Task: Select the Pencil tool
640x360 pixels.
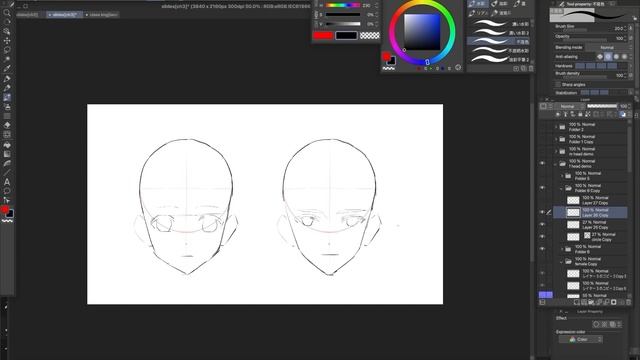Action: 7,88
